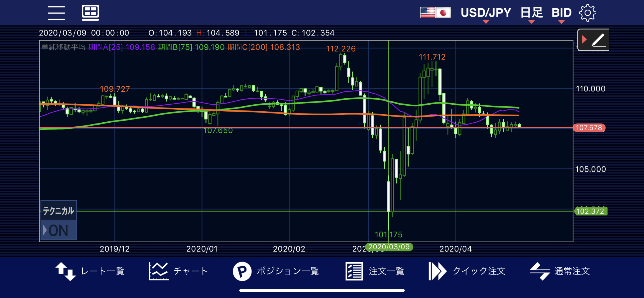
Task: Open the chart layout grid icon
Action: (x=90, y=12)
